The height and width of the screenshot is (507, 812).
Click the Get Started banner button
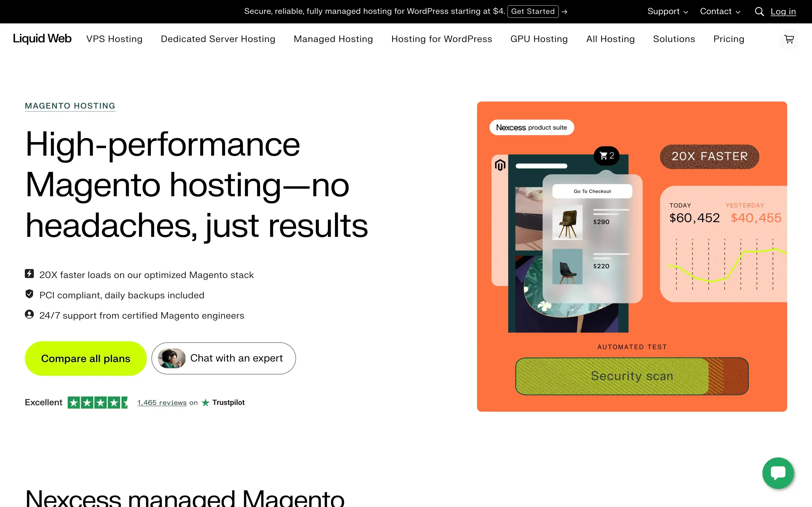coord(533,11)
